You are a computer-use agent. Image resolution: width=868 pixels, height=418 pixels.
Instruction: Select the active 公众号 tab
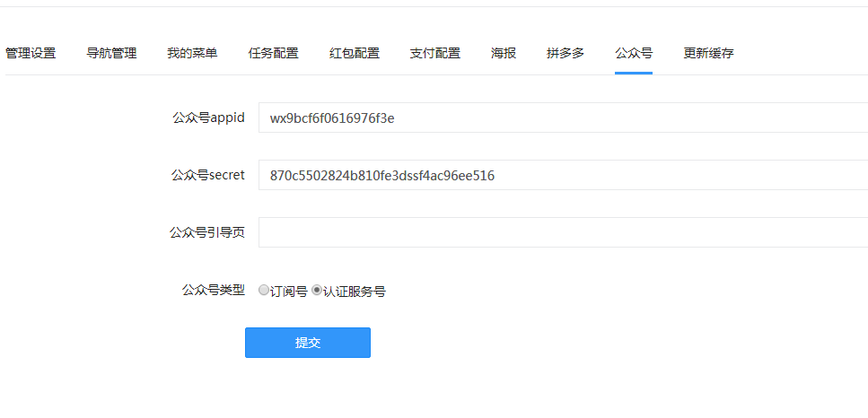pos(634,53)
